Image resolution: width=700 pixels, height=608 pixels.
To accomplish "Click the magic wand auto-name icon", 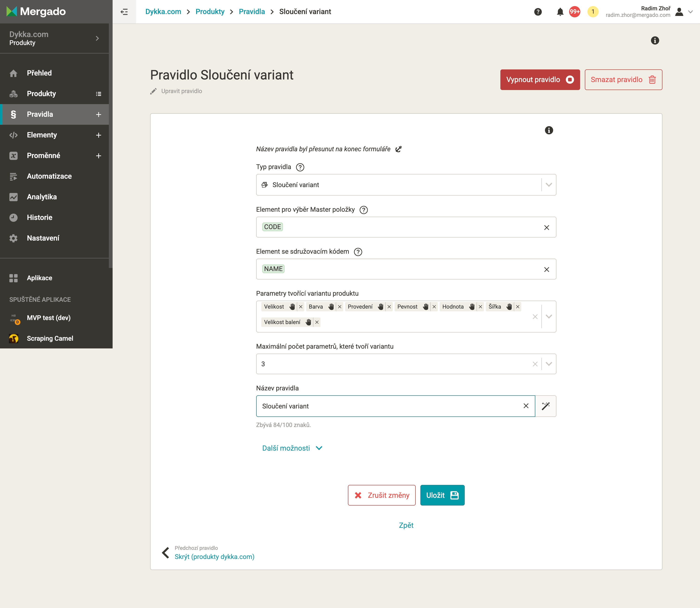I will tap(546, 406).
